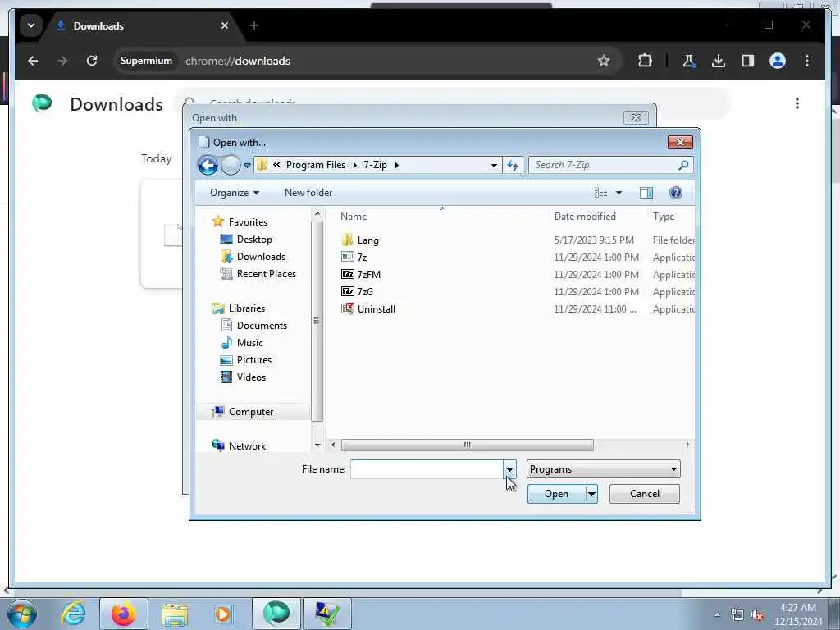The width and height of the screenshot is (840, 630).
Task: Click the Forward arrow in file dialog
Action: click(231, 165)
